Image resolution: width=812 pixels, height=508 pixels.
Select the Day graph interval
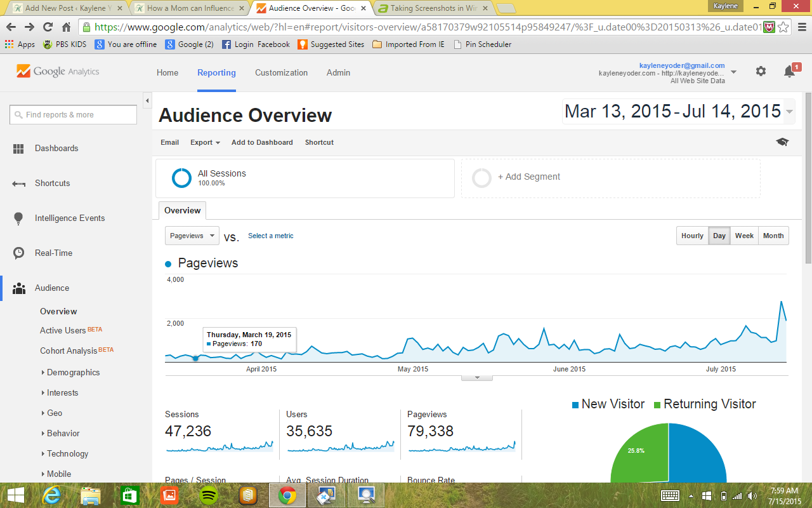[719, 236]
